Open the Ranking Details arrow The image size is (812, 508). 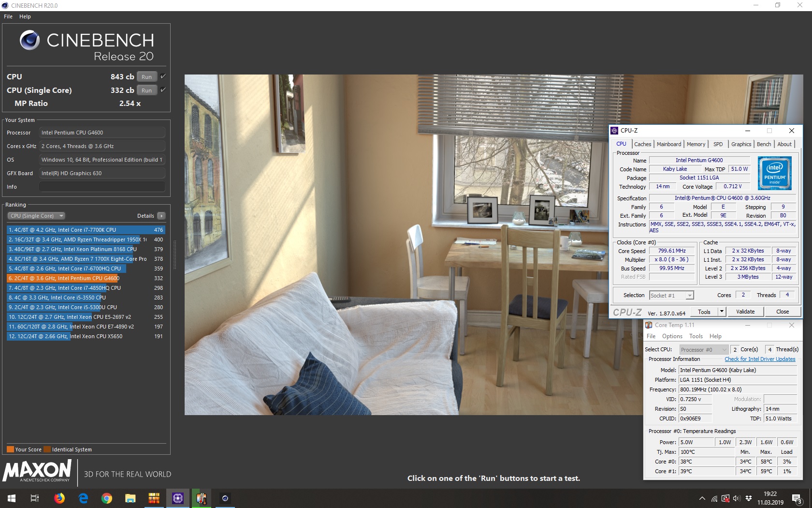pos(161,216)
